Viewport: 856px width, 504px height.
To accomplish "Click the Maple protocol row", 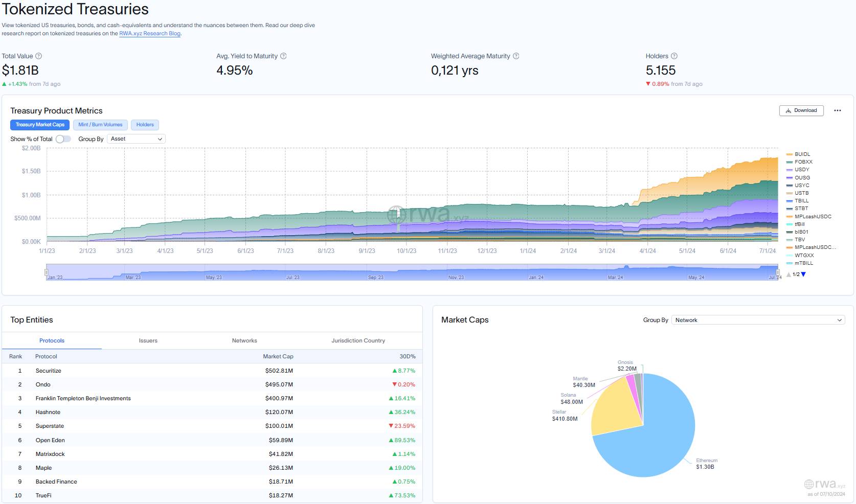I will point(212,468).
